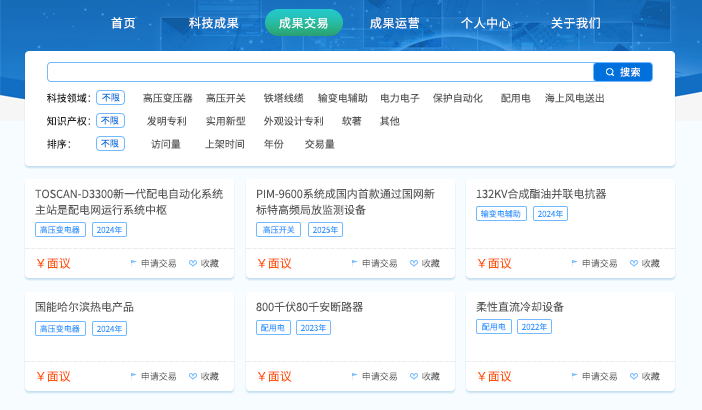Click 2024年 tag on TOSCAN-D3300 card
Screen dimensions: 702x410
(109, 230)
